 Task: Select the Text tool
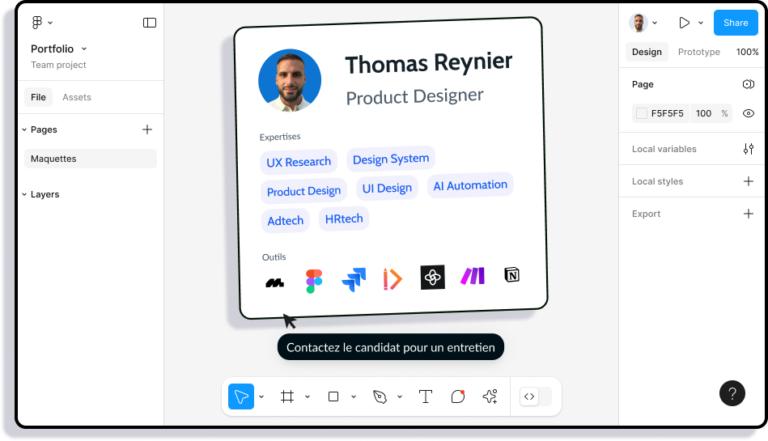425,396
